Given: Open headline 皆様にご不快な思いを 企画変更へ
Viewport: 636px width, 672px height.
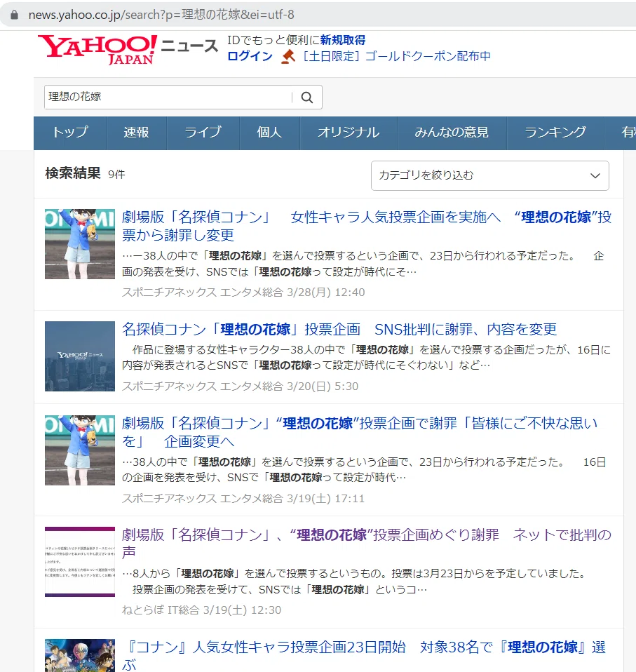Looking at the screenshot, I should tap(360, 432).
